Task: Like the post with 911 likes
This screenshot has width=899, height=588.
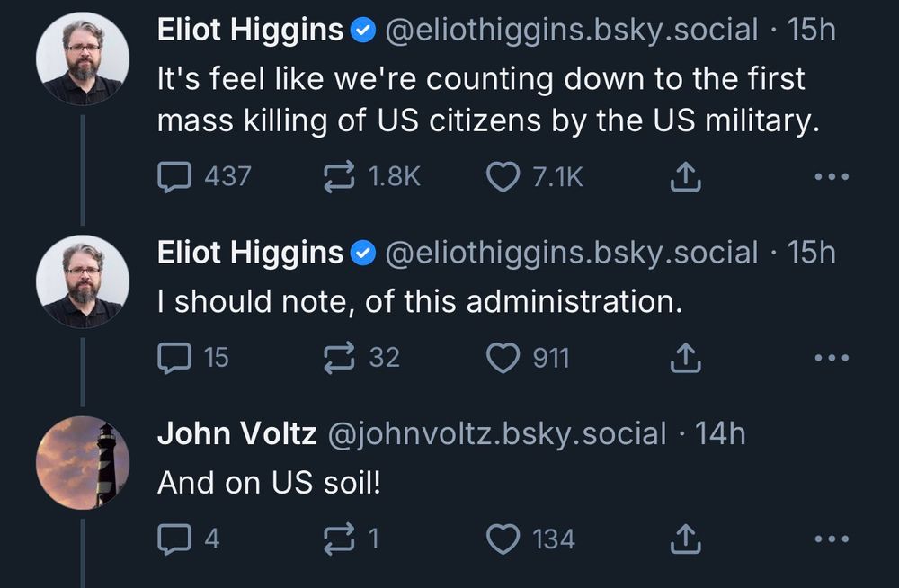Action: coord(503,357)
